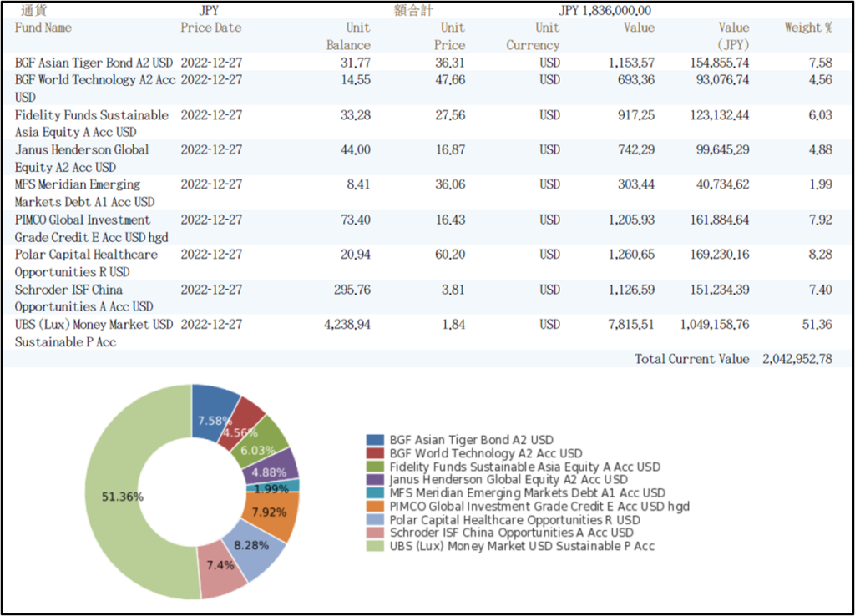The image size is (855, 616).
Task: Click the Unit Price column header
Action: 450,36
